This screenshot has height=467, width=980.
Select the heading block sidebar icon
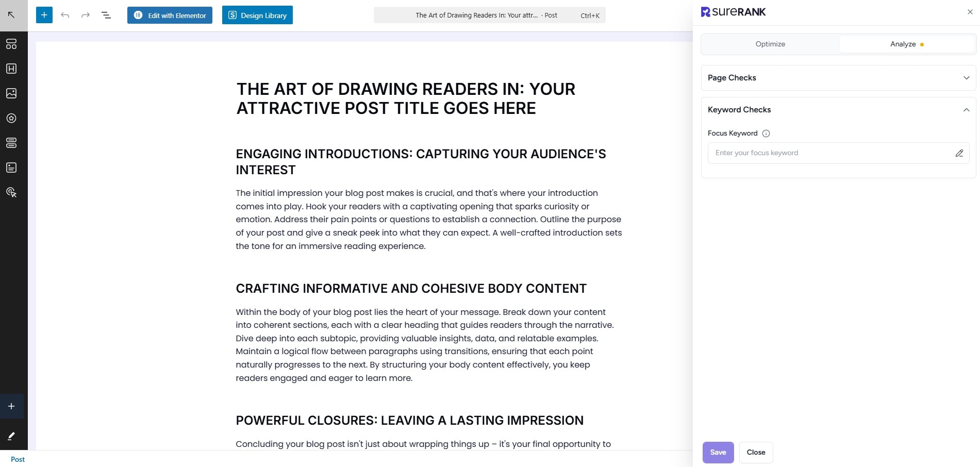point(11,69)
